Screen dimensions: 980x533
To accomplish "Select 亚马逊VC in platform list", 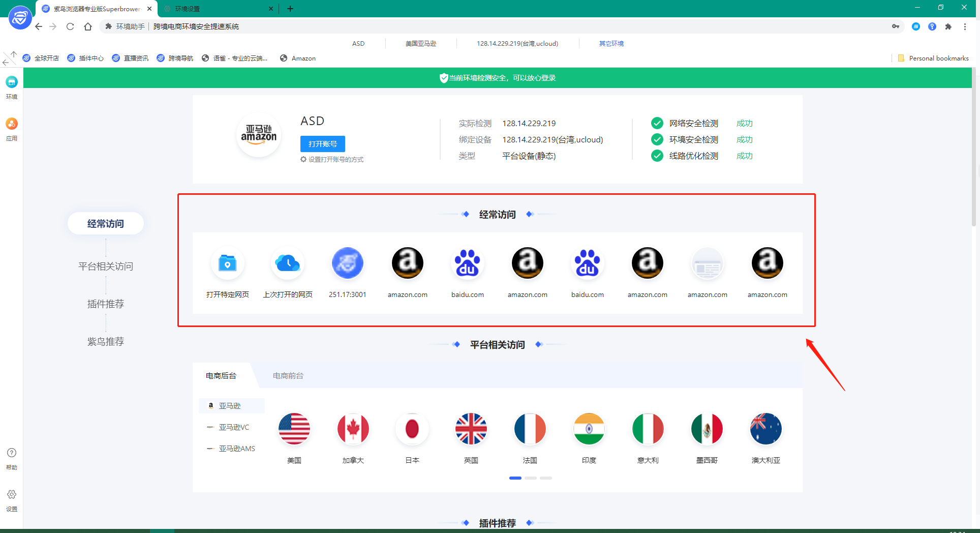I will point(234,427).
